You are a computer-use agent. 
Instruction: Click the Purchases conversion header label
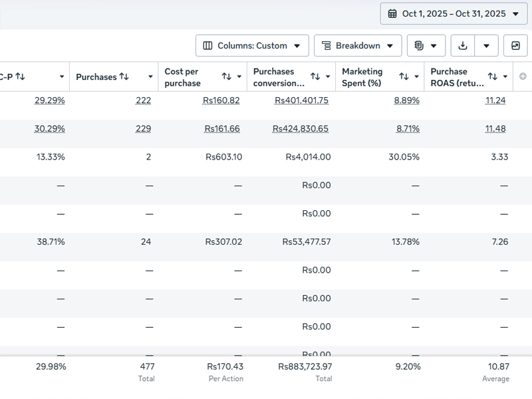[279, 77]
